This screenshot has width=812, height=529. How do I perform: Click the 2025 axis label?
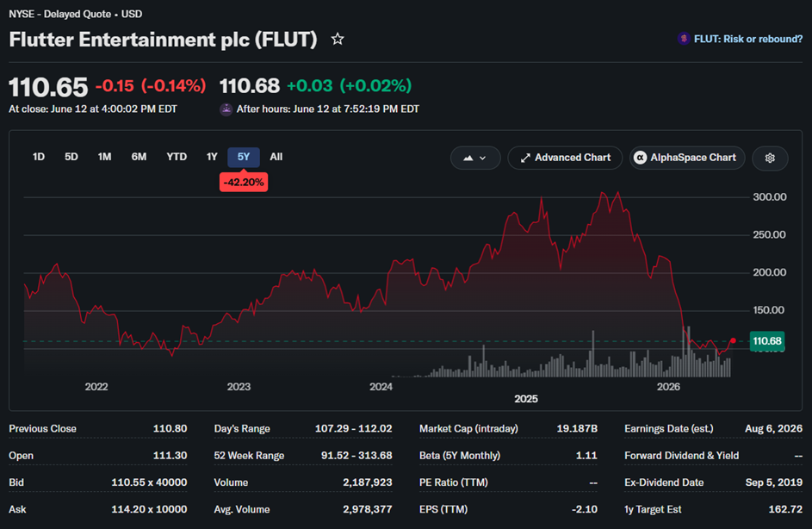(x=526, y=399)
